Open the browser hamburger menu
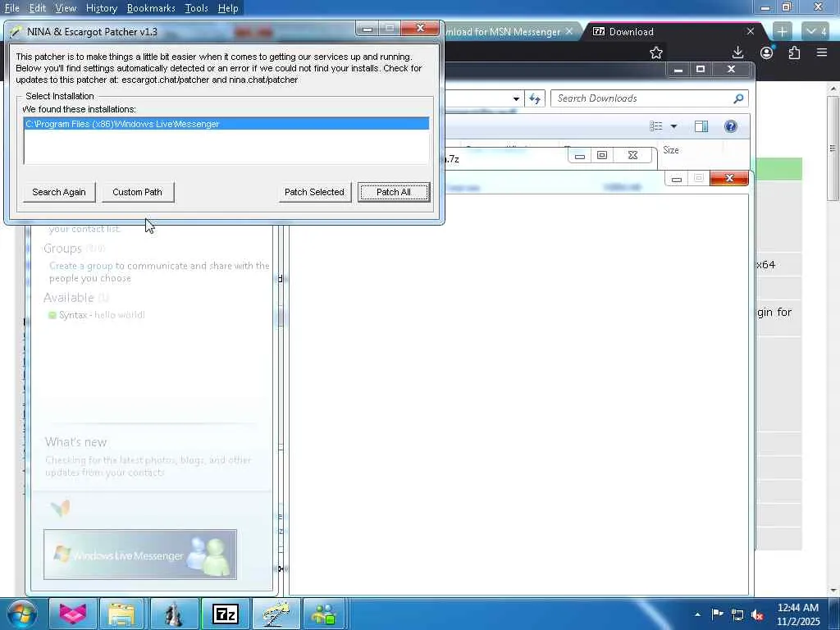Screen dimensions: 840x630 (822, 52)
